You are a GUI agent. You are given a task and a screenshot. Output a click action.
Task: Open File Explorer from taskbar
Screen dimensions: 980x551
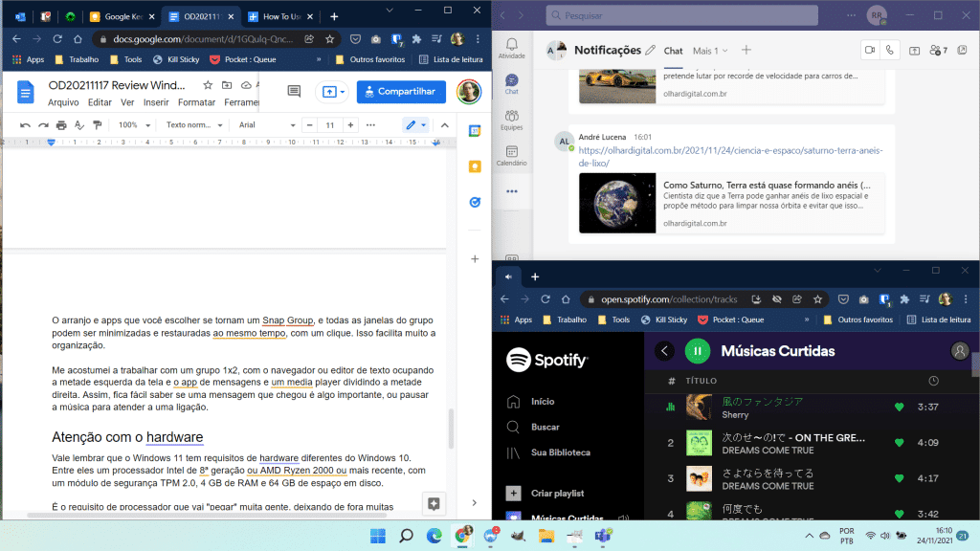[x=546, y=536]
